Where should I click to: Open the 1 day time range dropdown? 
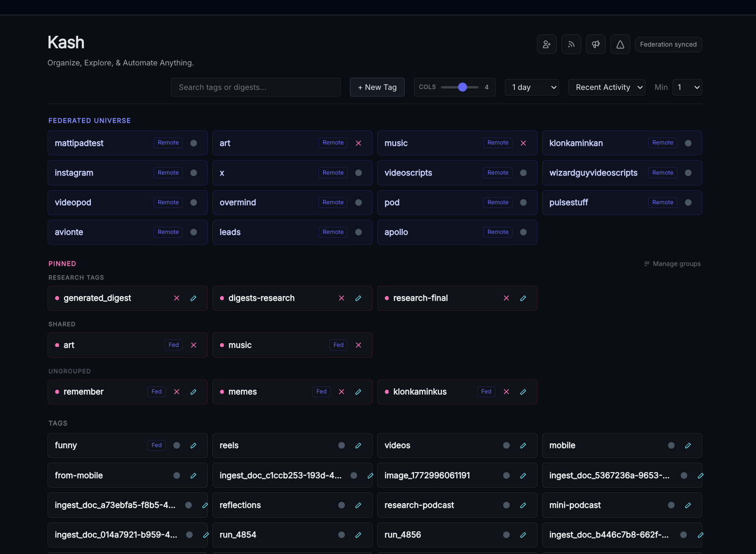pos(531,87)
